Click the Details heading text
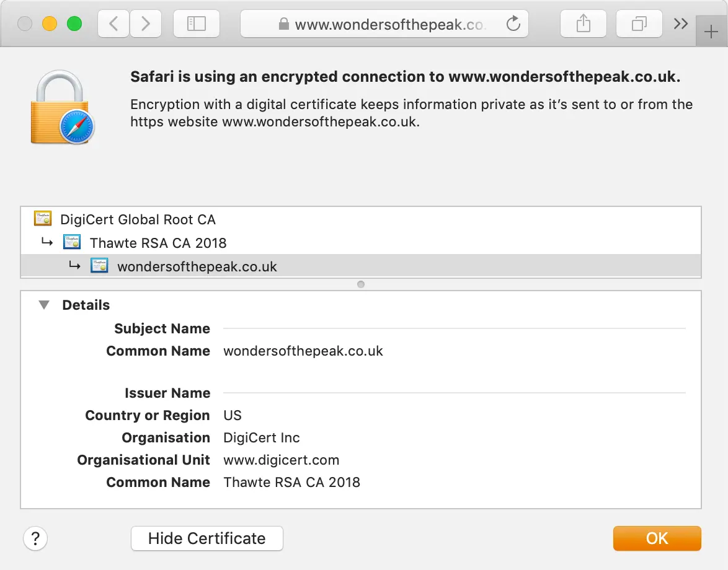Screen dimensions: 728x570 point(86,305)
